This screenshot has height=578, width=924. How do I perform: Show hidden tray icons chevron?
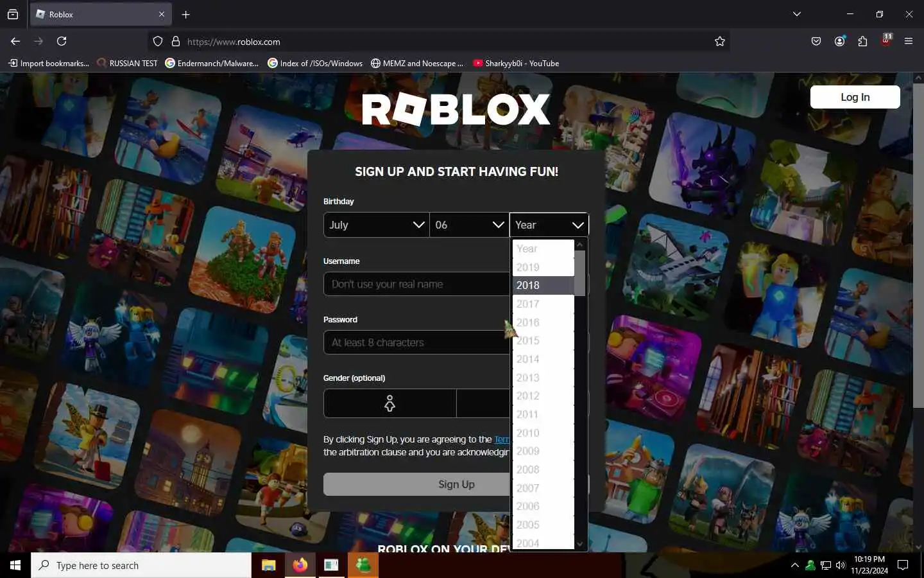pos(795,565)
